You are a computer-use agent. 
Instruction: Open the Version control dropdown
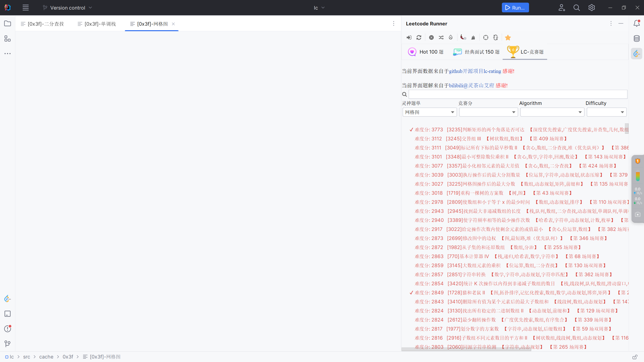[x=67, y=8]
